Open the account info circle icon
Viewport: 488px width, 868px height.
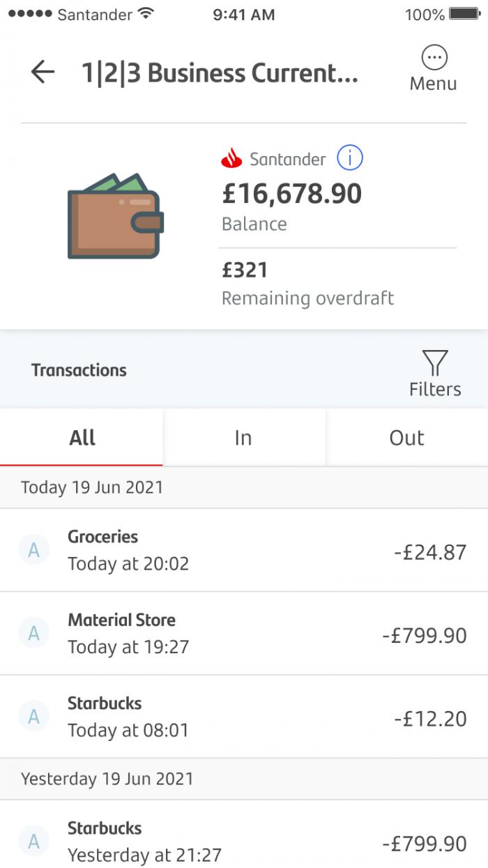click(x=351, y=158)
